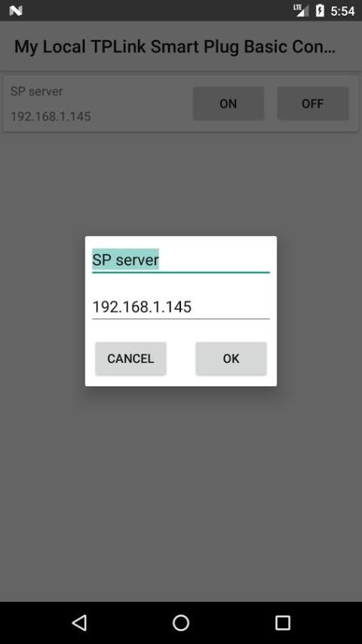Turn plug ON for SP server
The height and width of the screenshot is (644, 362).
click(228, 103)
